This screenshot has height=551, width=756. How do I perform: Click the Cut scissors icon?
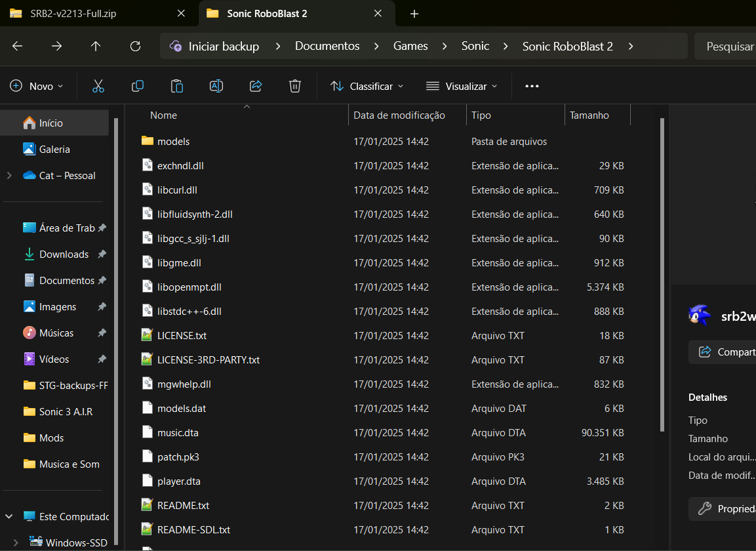pyautogui.click(x=98, y=87)
